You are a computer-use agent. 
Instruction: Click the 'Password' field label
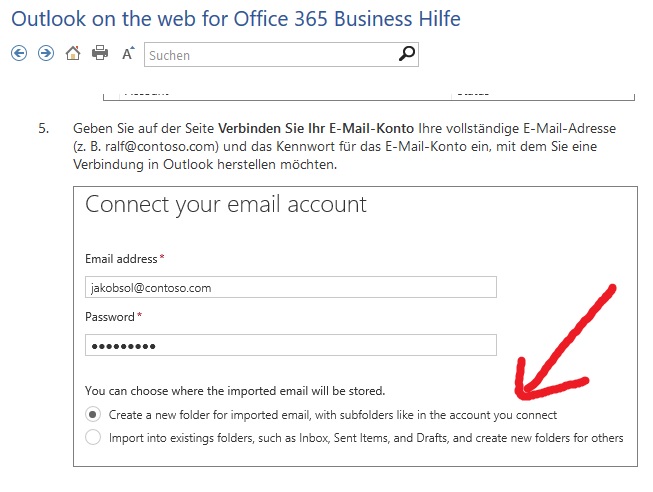click(110, 317)
